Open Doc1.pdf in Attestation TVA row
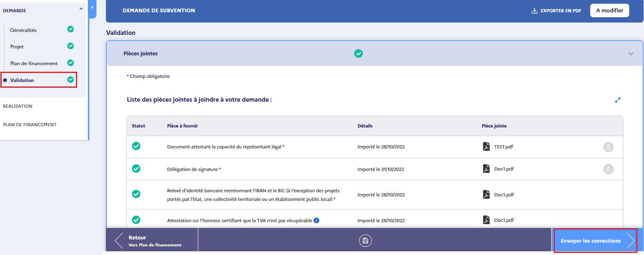 (x=504, y=220)
